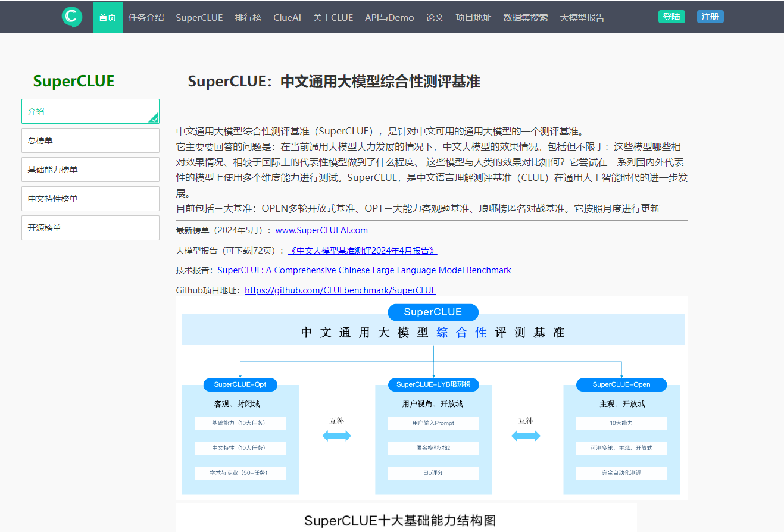Viewport: 784px width, 532px height.
Task: Open 关于CLUE nav item
Action: click(x=333, y=17)
